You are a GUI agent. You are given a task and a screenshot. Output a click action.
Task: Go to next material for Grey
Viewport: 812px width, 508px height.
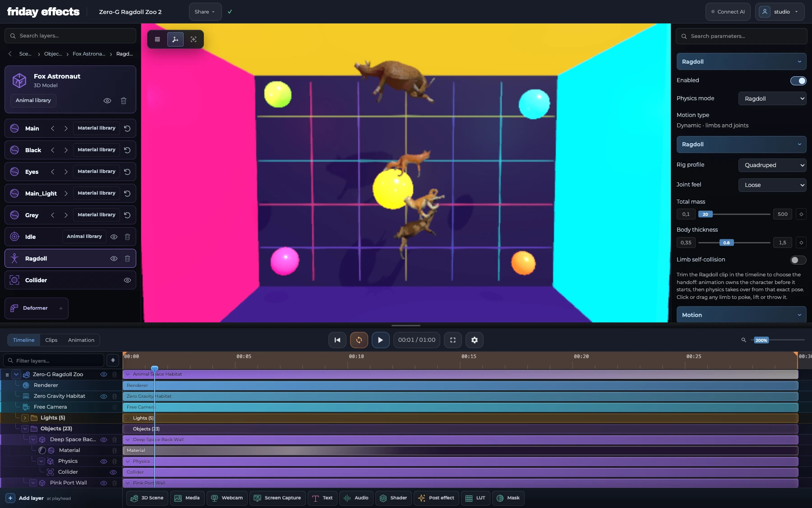pos(66,215)
